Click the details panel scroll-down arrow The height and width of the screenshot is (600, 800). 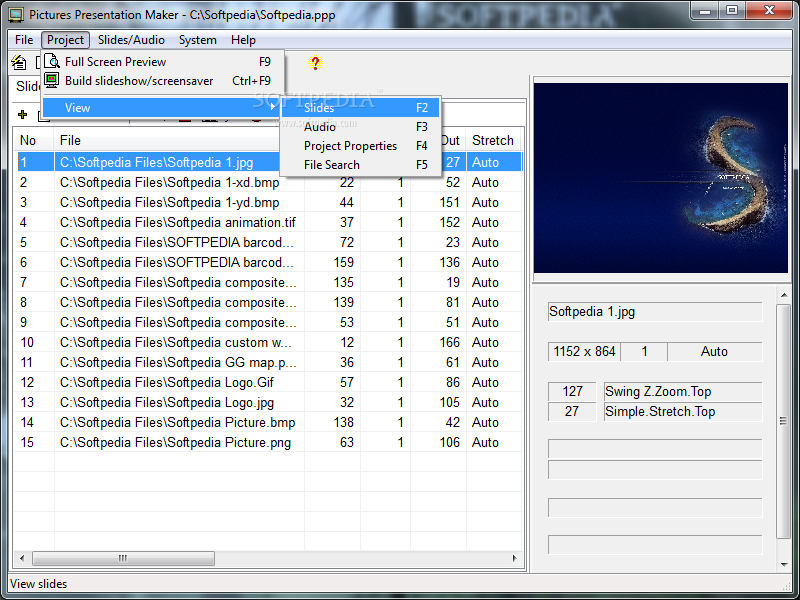(784, 564)
